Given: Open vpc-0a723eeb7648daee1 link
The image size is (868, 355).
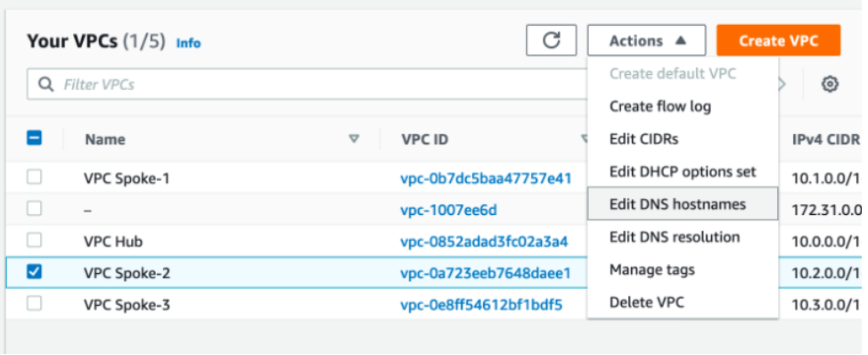Looking at the screenshot, I should coord(485,273).
